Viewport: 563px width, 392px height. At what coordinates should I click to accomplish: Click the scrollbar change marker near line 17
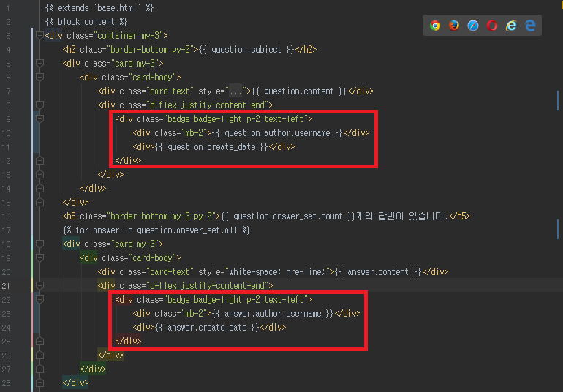pyautogui.click(x=558, y=229)
